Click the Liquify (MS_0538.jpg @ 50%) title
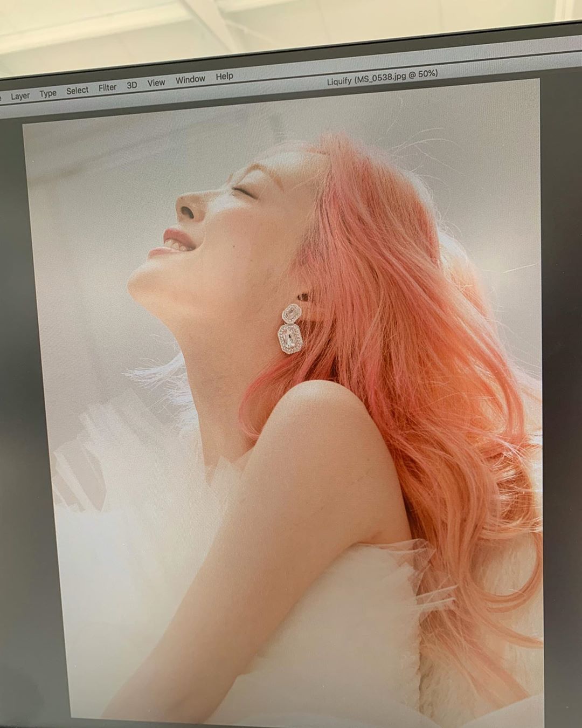The width and height of the screenshot is (582, 728). (x=382, y=77)
